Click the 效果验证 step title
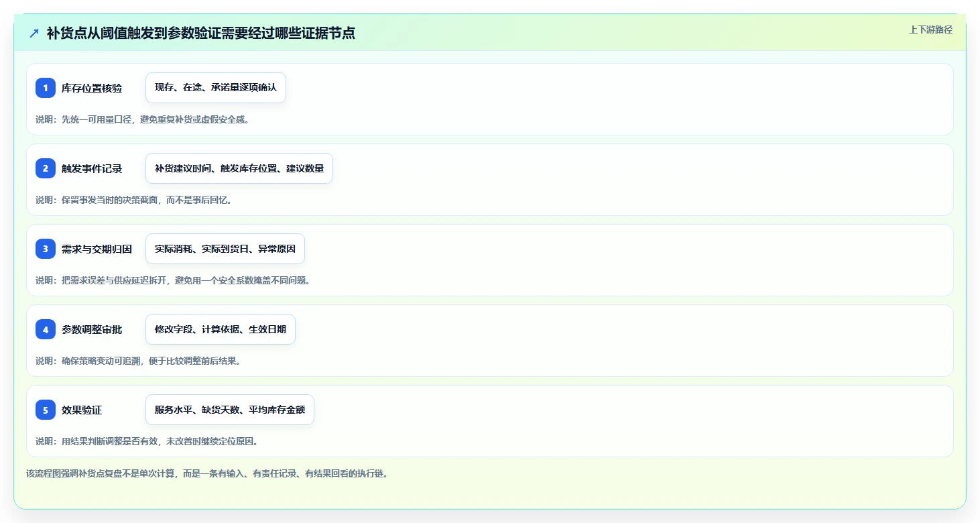The image size is (980, 523). coord(82,410)
